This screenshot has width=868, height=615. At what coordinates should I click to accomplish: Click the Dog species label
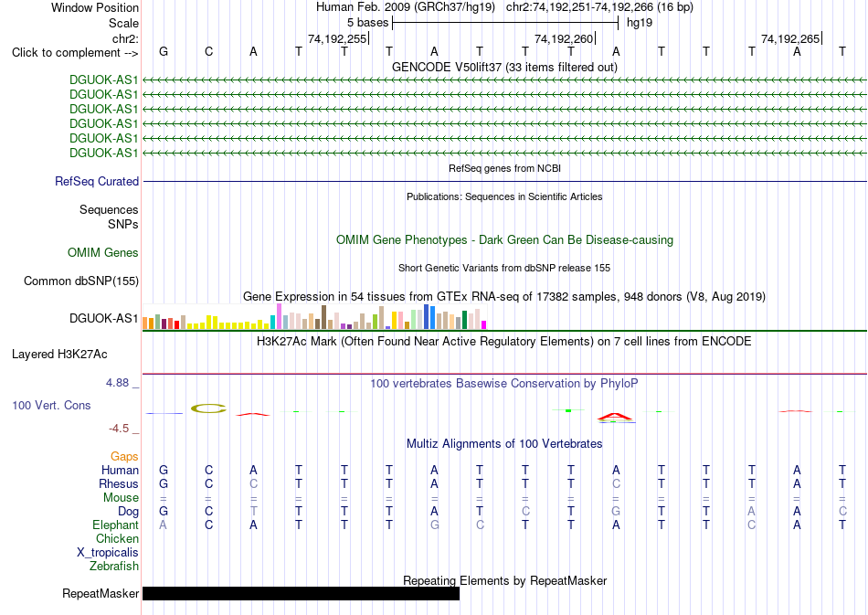tap(129, 512)
